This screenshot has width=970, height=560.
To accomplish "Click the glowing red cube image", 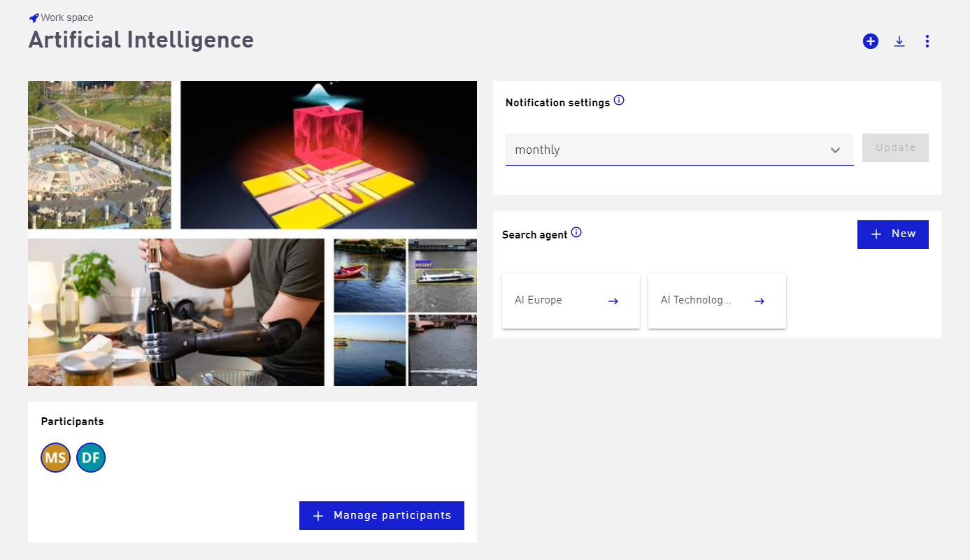I will click(x=329, y=155).
